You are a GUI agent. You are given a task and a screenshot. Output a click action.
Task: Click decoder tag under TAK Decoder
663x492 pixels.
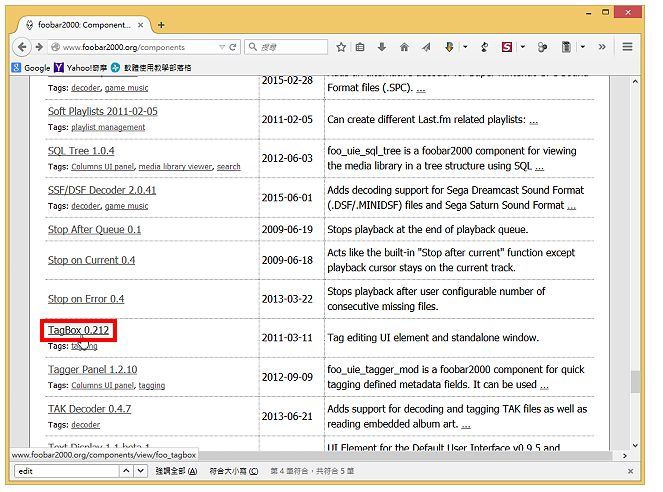tap(86, 425)
